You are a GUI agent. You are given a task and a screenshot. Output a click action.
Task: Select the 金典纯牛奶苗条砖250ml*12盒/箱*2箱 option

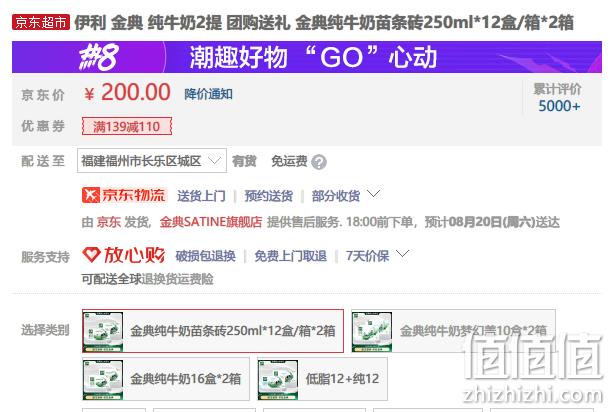pos(213,331)
